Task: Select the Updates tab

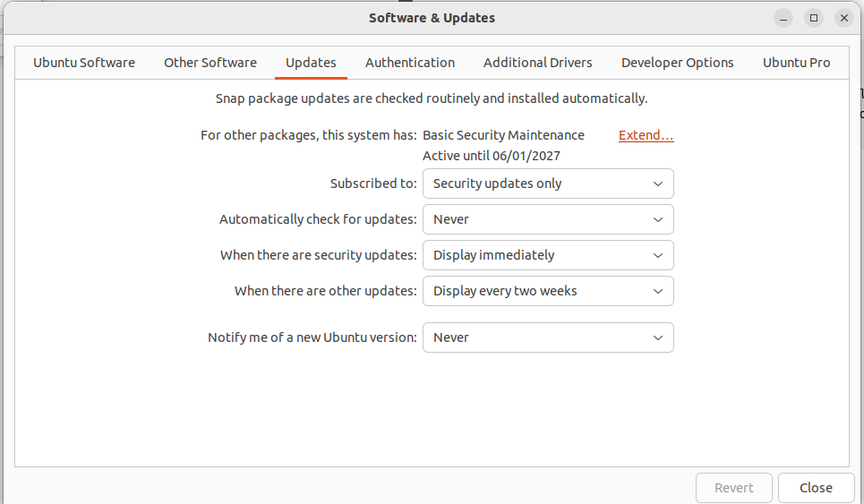Action: pos(311,63)
